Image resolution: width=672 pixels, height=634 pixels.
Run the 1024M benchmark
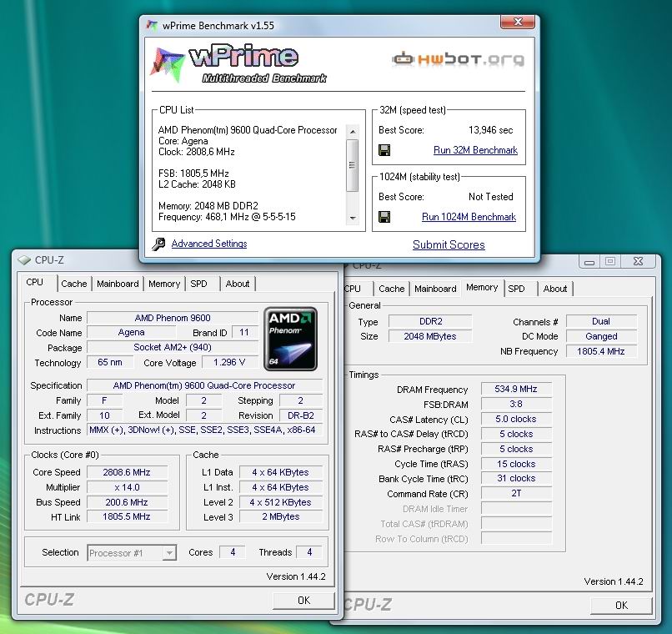coord(469,217)
